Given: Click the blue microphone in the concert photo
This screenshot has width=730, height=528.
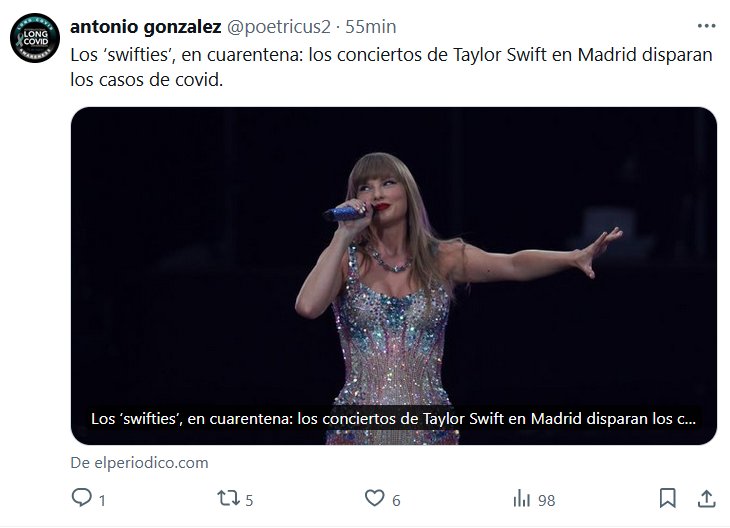Looking at the screenshot, I should point(345,211).
